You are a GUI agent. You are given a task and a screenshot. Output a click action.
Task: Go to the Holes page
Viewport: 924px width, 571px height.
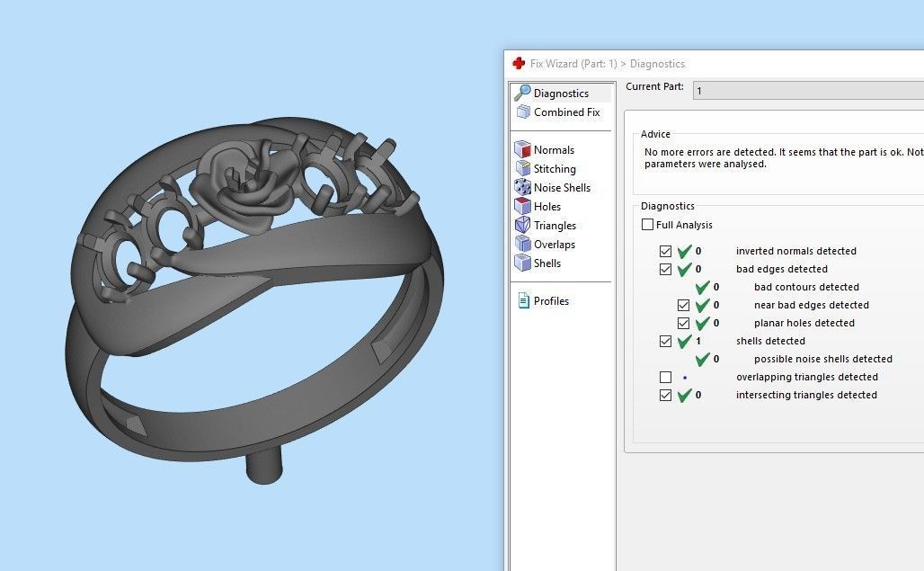(547, 206)
